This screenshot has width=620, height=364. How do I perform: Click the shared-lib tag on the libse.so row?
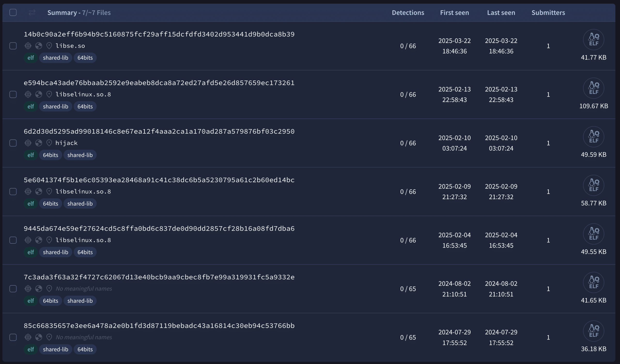(56, 58)
